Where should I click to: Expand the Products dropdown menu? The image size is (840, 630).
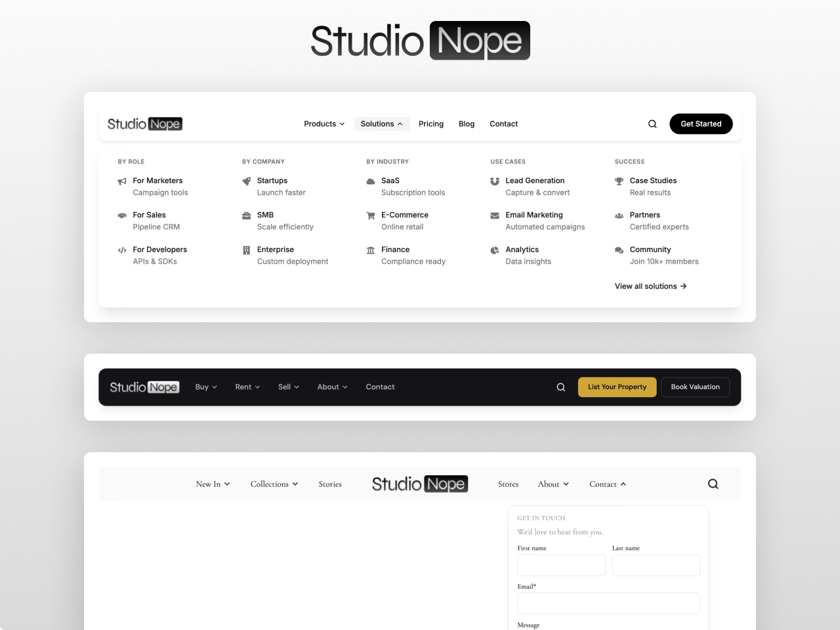pyautogui.click(x=324, y=124)
